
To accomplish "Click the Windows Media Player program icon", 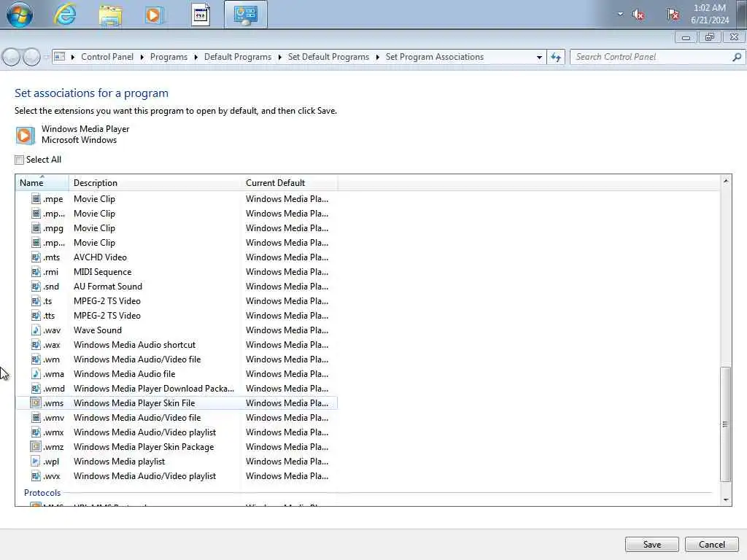I will point(25,135).
